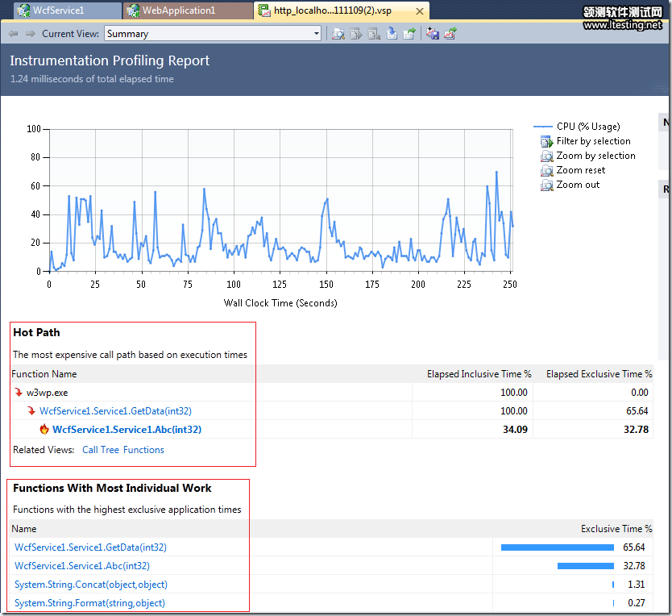Open the Functions related view

point(143,450)
